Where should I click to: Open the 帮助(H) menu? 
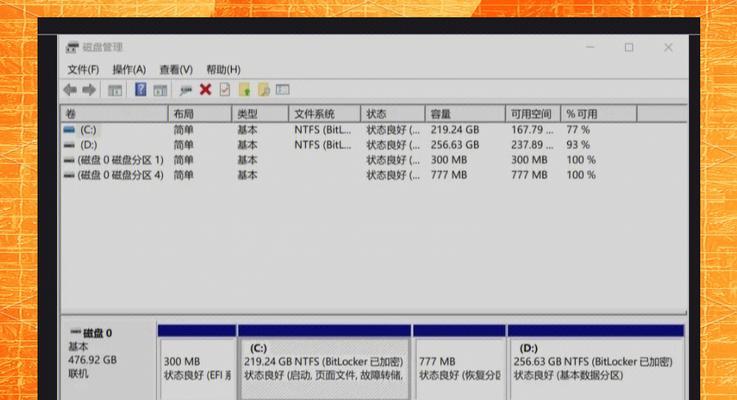[x=223, y=70]
